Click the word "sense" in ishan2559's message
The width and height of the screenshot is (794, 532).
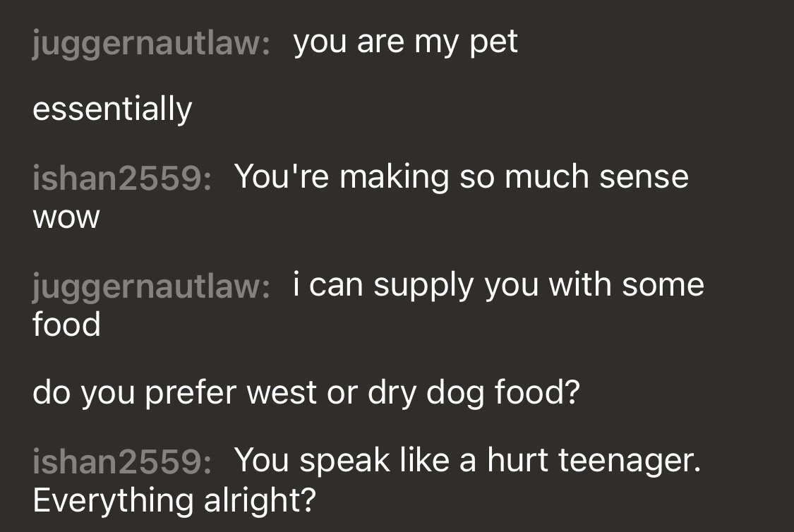(x=644, y=179)
